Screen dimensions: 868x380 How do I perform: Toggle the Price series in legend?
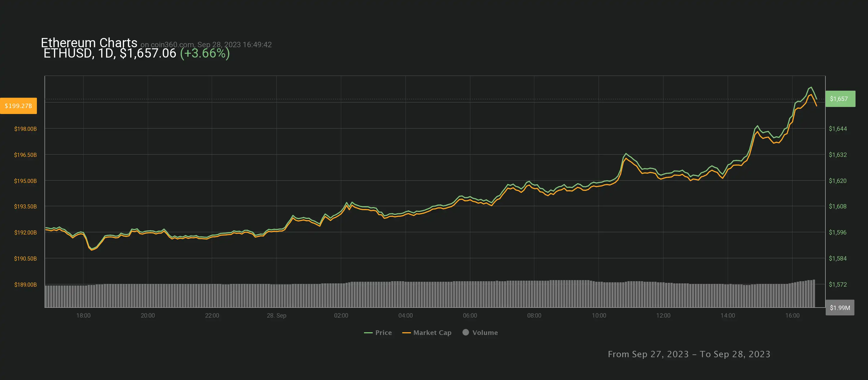378,332
